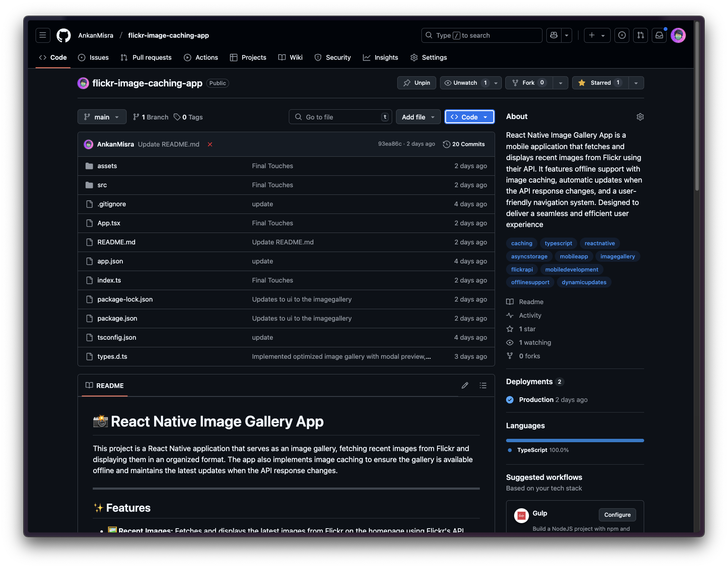This screenshot has height=568, width=728.
Task: Open README outline list icon
Action: (x=483, y=385)
